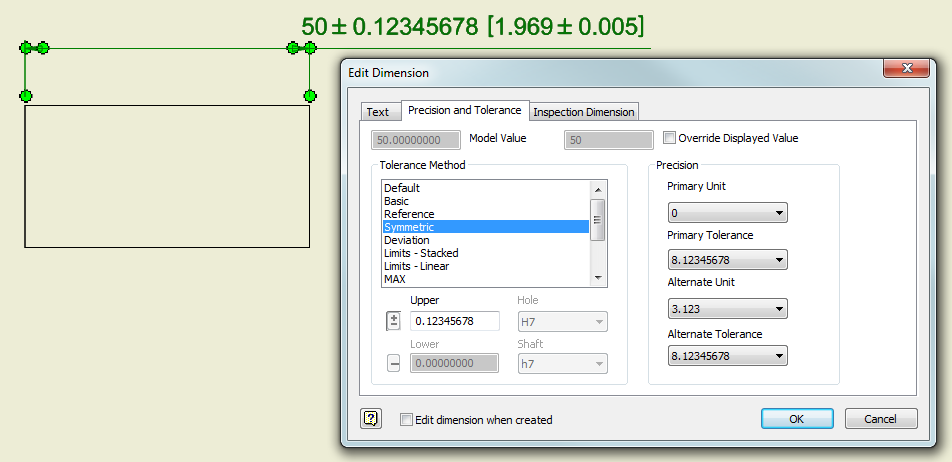Open the Primary Tolerance precision dropdown
The height and width of the screenshot is (462, 952).
pos(727,260)
